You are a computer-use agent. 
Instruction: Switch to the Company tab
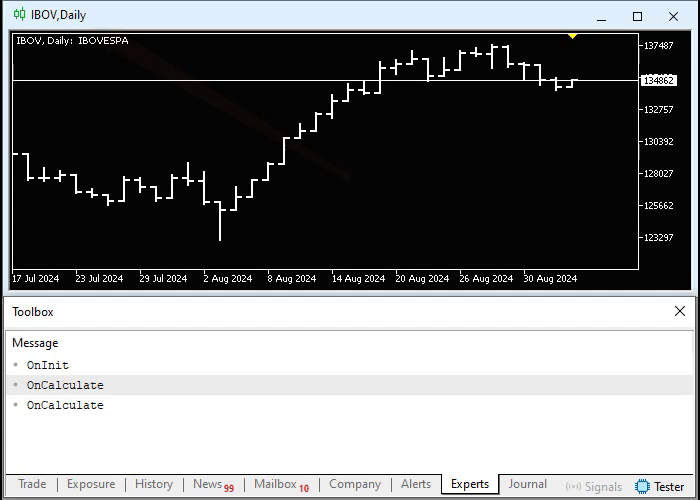[355, 484]
